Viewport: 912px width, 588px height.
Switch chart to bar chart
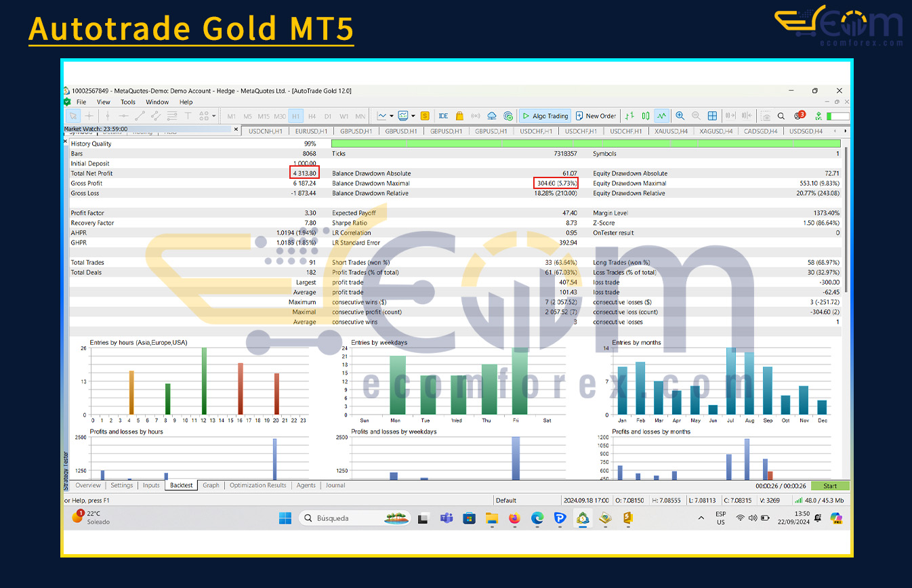click(x=629, y=116)
